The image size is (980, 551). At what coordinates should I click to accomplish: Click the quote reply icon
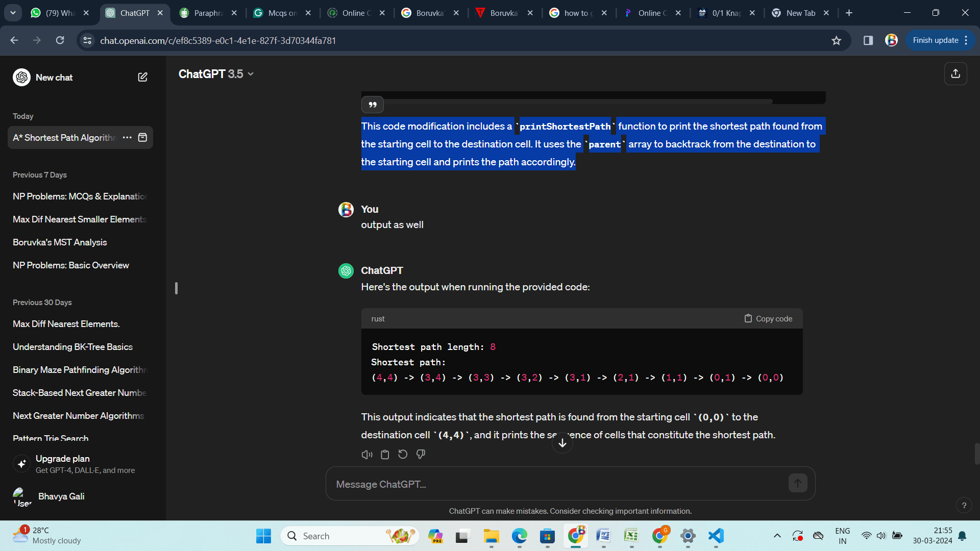373,105
